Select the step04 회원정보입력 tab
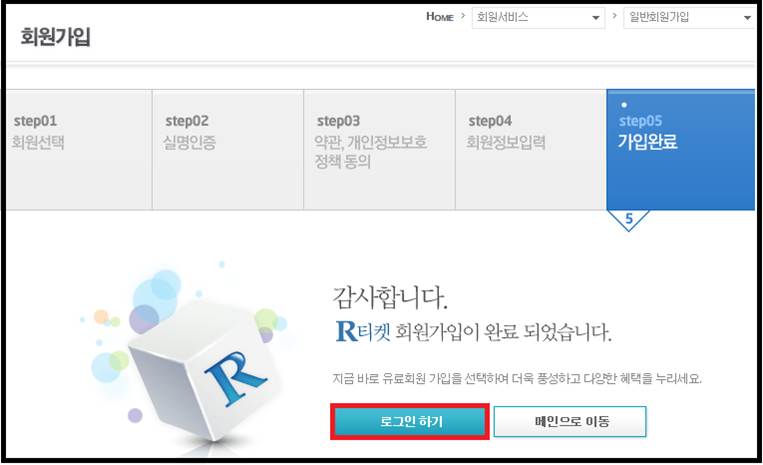Viewport: 763px width, 465px height. [x=531, y=150]
